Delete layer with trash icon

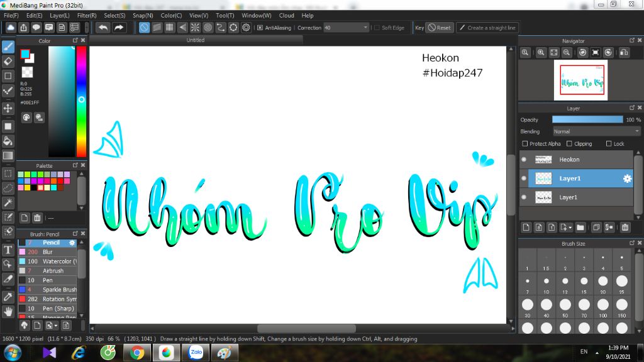[625, 228]
